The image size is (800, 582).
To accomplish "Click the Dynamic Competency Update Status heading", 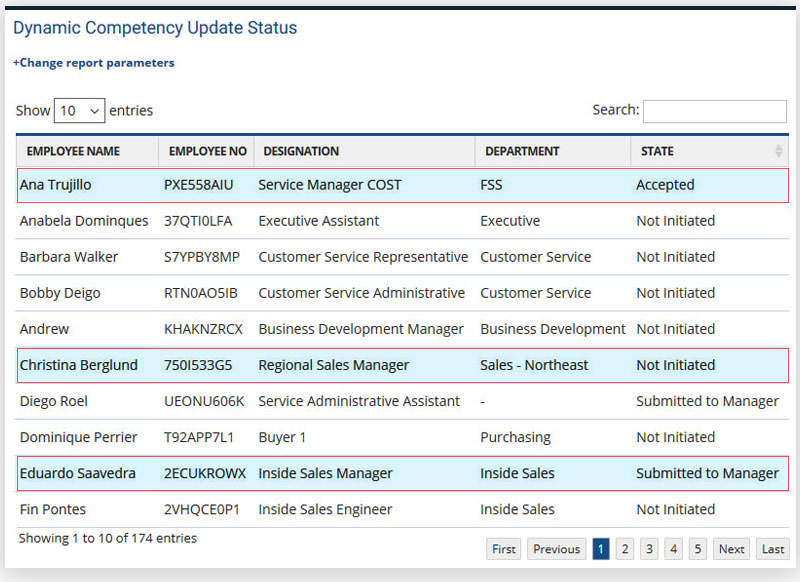I will pyautogui.click(x=154, y=28).
